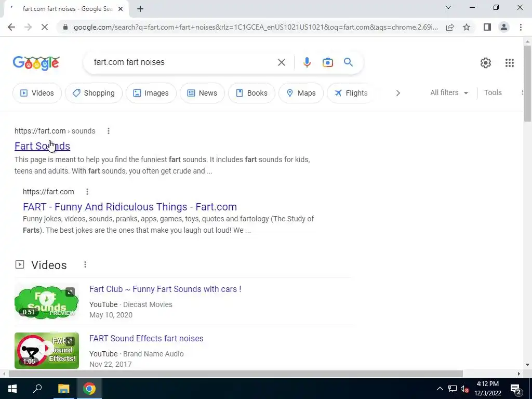Click the 'YouTube · Diecast Movies' source text
The width and height of the screenshot is (532, 399).
point(130,304)
